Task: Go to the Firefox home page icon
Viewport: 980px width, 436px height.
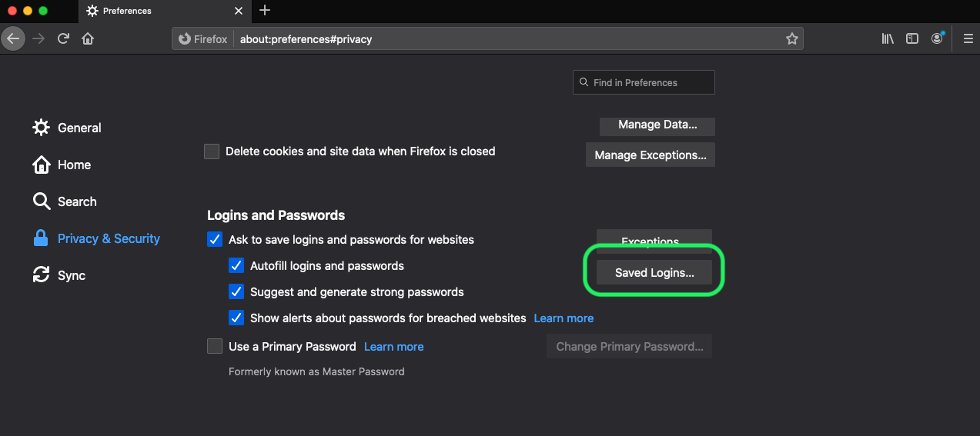Action: [88, 38]
